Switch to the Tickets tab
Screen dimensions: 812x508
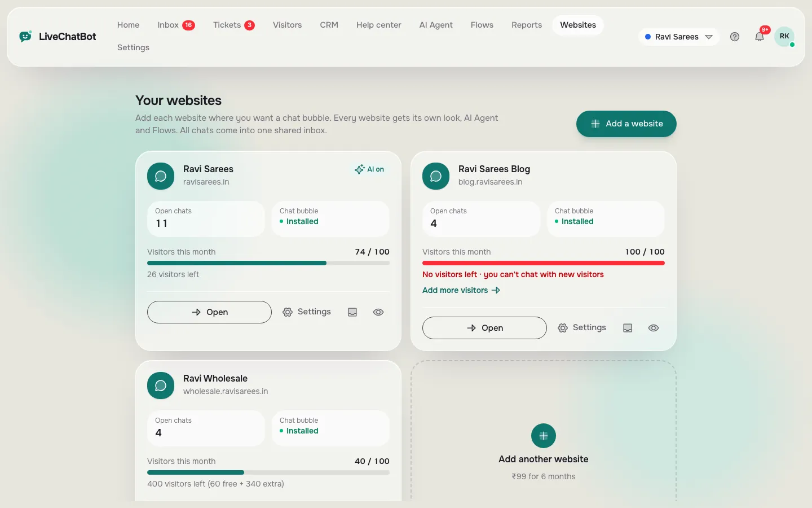pyautogui.click(x=233, y=25)
